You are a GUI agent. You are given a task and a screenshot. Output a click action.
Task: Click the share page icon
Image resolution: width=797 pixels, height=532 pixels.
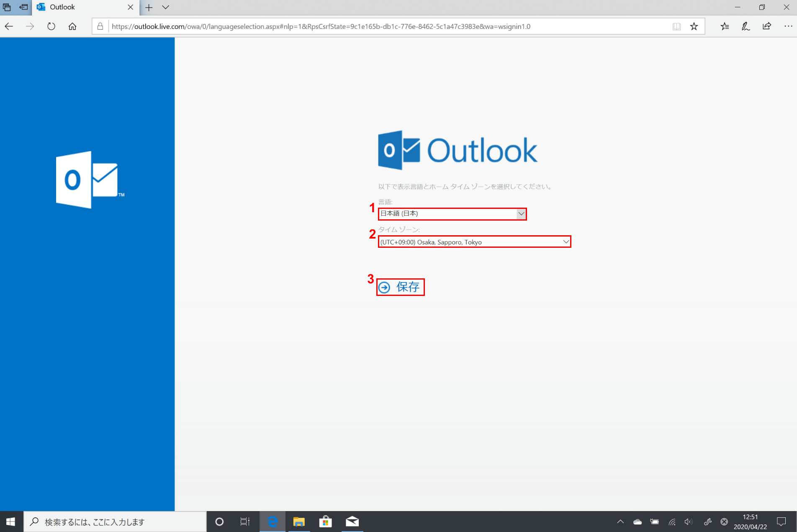pos(766,26)
